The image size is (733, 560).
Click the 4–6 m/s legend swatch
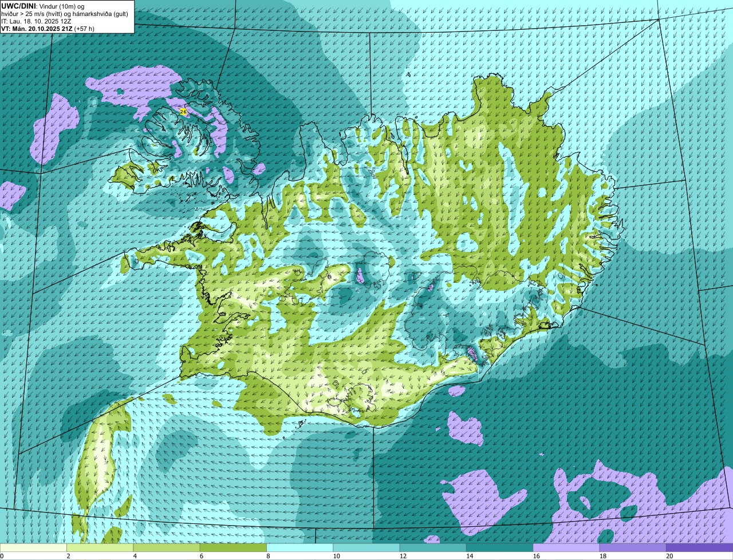[167, 547]
